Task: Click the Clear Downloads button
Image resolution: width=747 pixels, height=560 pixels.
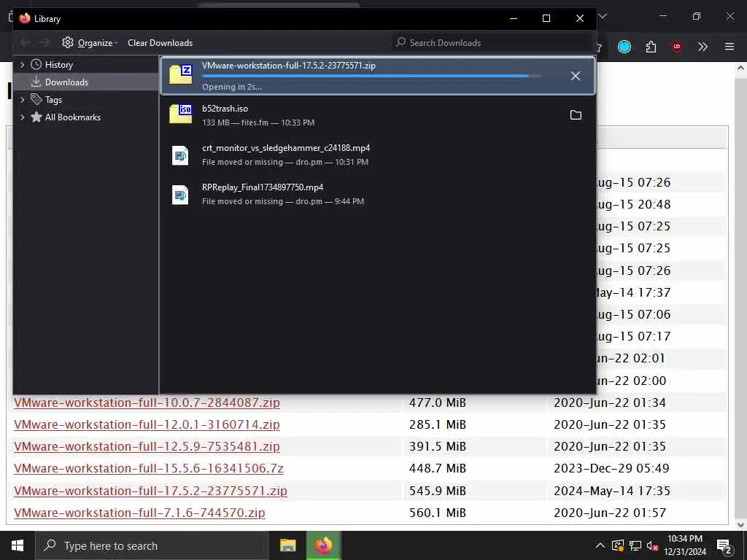Action: click(160, 43)
